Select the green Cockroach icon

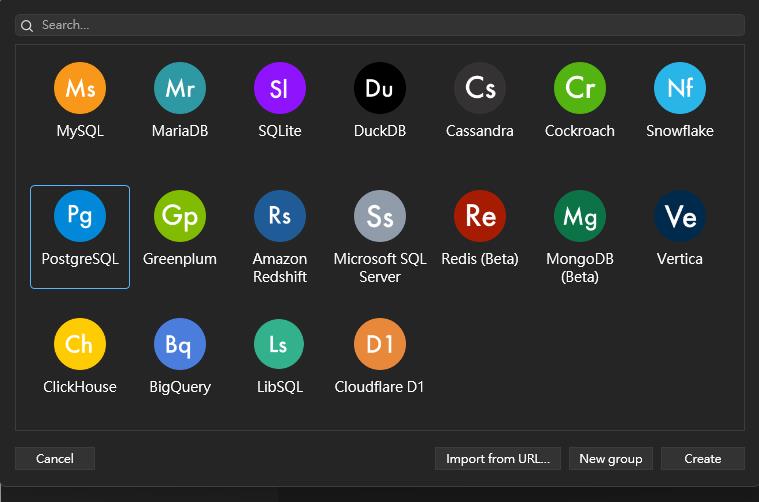pos(580,88)
